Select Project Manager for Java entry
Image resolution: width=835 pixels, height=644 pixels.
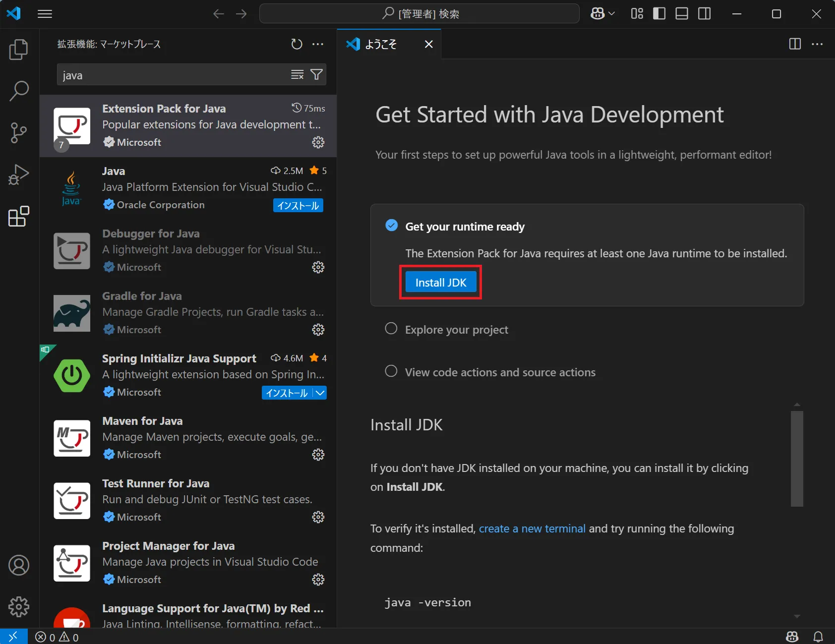coord(188,563)
